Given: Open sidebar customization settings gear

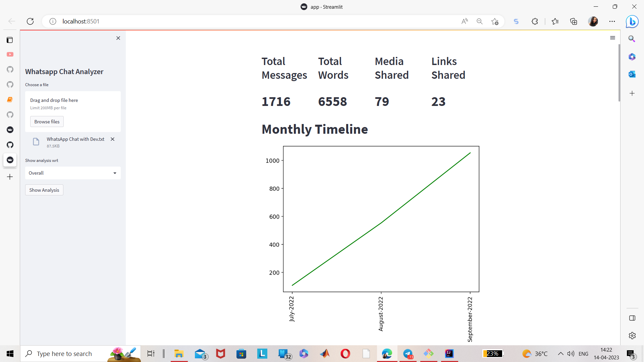Looking at the screenshot, I should pos(632,336).
